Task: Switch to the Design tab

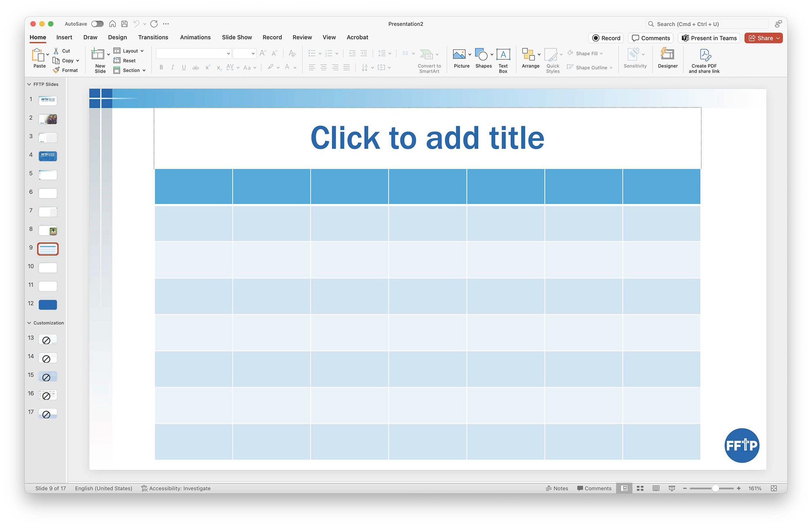Action: click(117, 37)
